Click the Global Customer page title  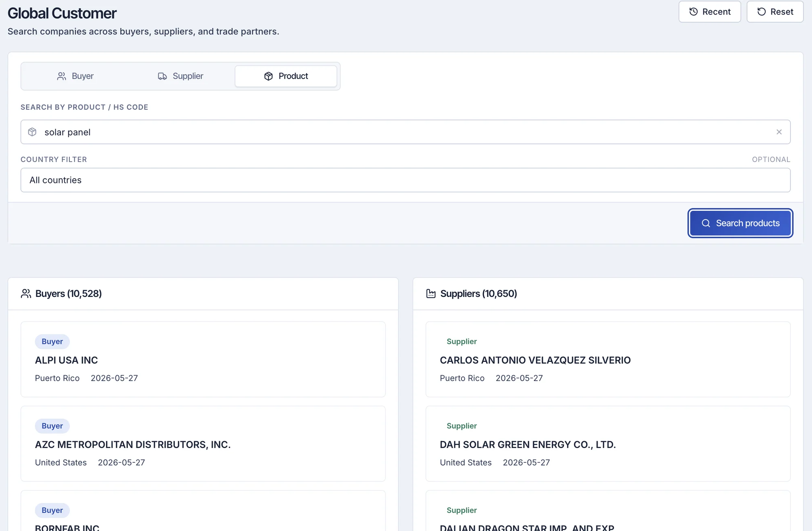62,13
